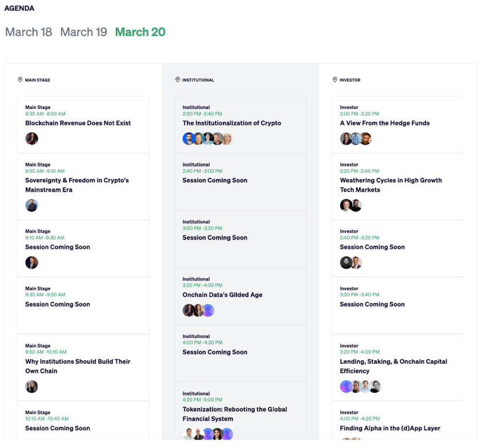Open Weathering Cycles in High Growth Tech Markets
Screen dimensions: 481x448
click(x=391, y=185)
